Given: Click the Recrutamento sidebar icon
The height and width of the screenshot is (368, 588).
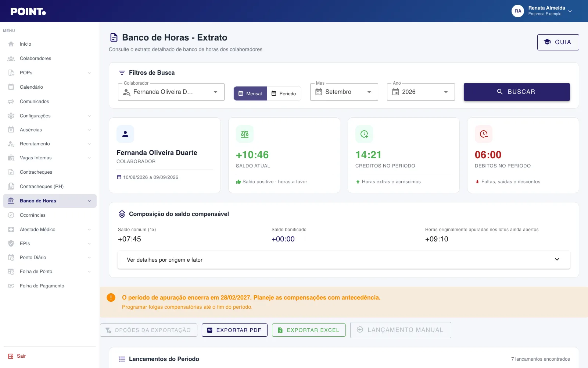Looking at the screenshot, I should [x=11, y=144].
